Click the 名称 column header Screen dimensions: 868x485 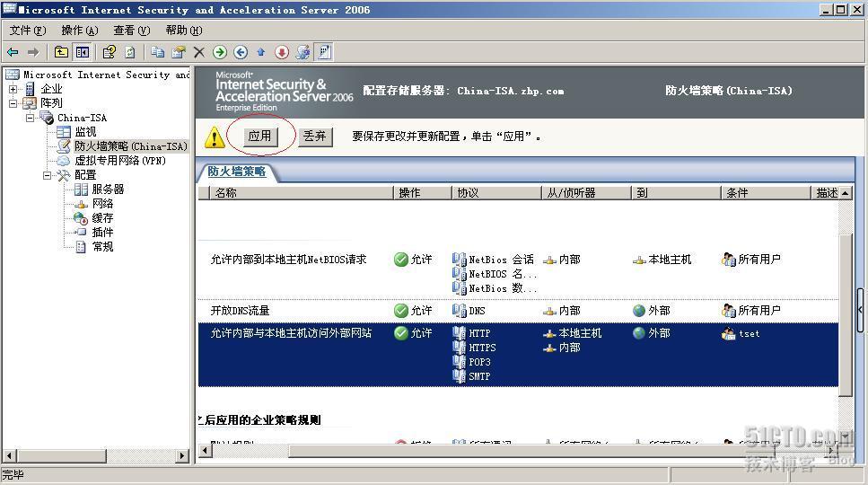point(300,193)
